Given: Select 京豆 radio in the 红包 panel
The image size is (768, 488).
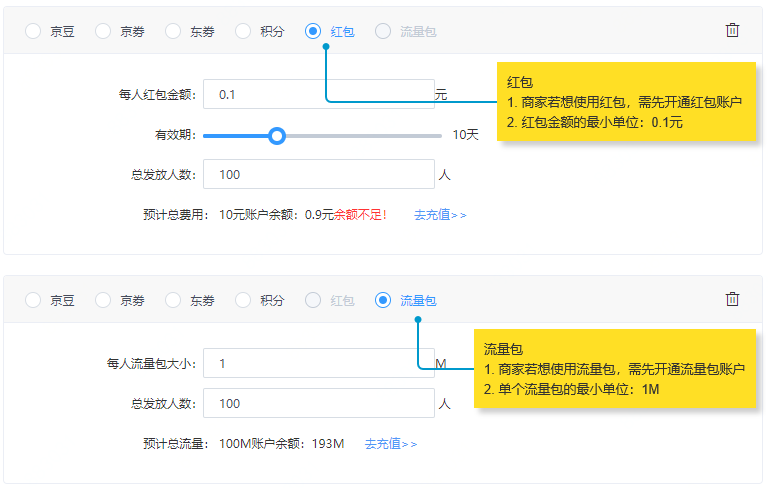Looking at the screenshot, I should click(33, 31).
